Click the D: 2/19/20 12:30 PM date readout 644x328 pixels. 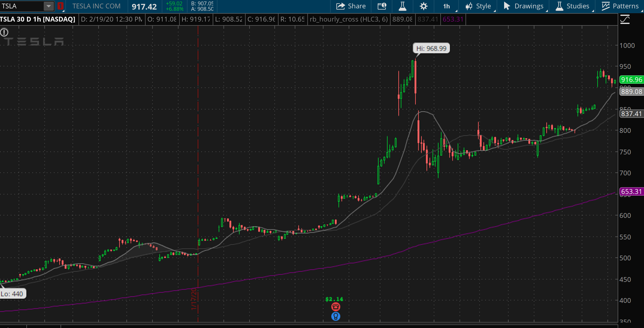point(112,19)
